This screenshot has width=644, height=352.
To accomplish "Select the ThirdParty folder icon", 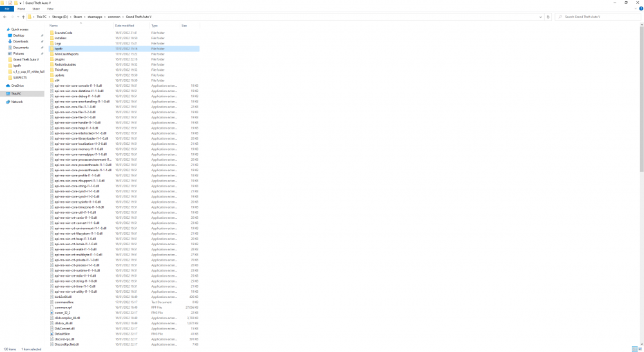I will pyautogui.click(x=52, y=69).
